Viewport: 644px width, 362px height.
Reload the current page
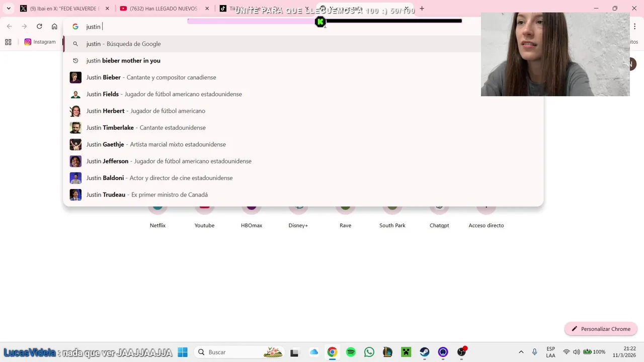[x=39, y=26]
